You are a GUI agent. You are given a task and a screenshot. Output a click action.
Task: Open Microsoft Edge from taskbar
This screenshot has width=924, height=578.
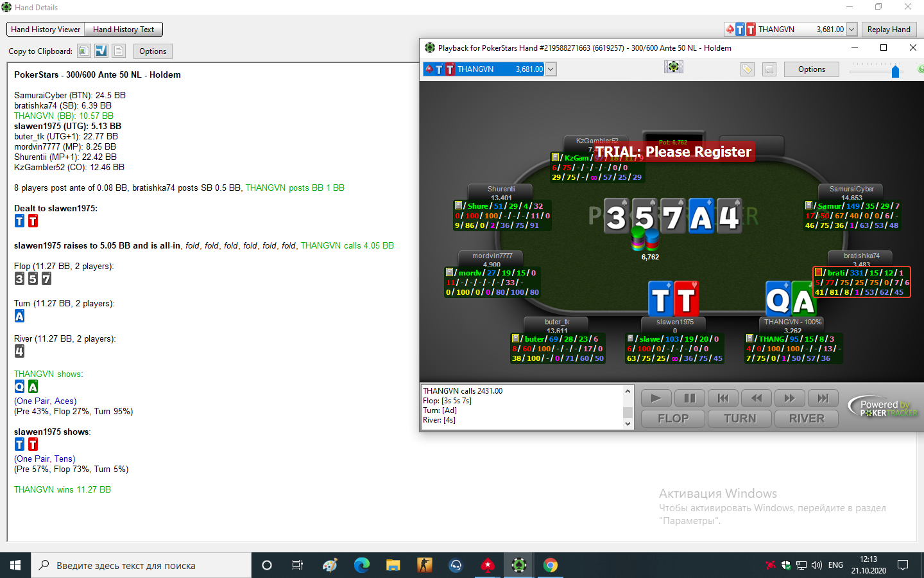[x=362, y=565]
